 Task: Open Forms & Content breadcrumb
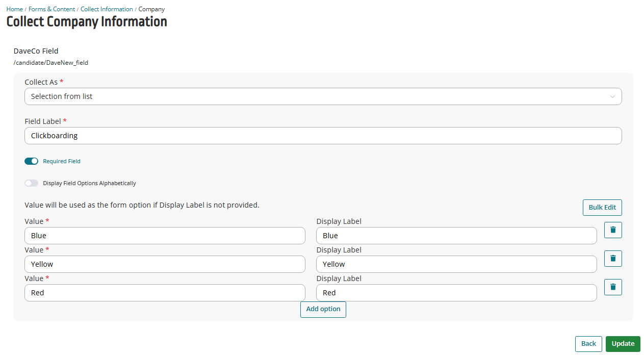click(52, 9)
